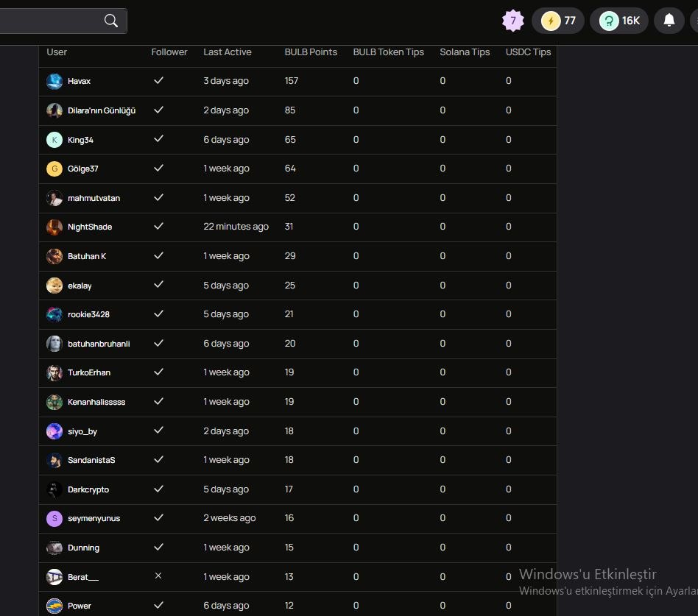Open the siyo_by profile link
This screenshot has height=616, width=698.
pyautogui.click(x=82, y=432)
